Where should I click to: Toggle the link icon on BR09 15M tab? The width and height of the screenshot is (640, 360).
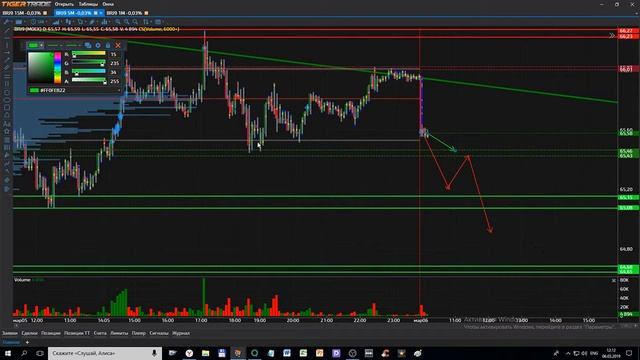(45, 13)
